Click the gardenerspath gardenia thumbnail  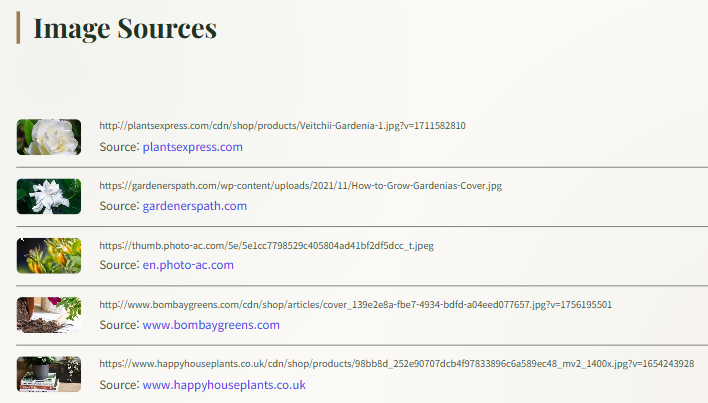coord(49,196)
